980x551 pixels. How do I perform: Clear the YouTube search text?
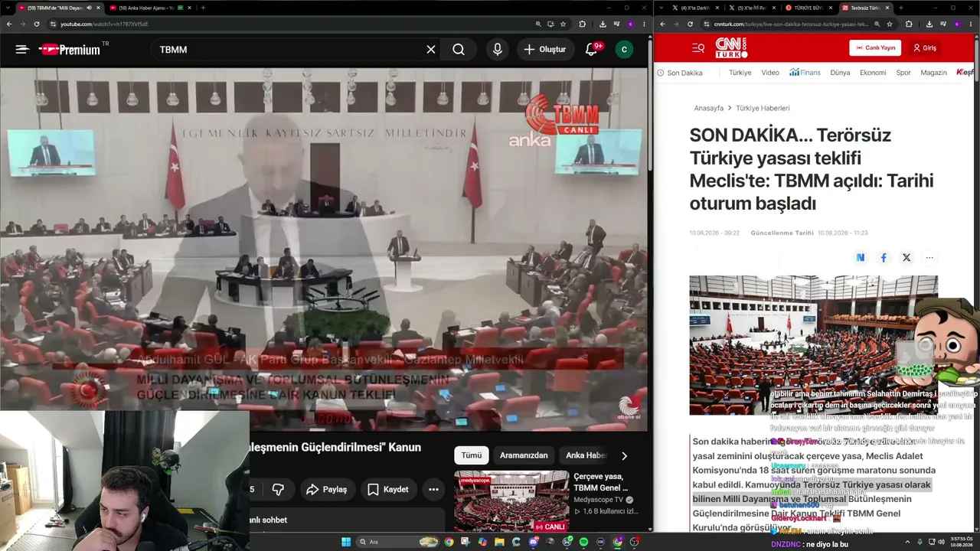pyautogui.click(x=431, y=49)
